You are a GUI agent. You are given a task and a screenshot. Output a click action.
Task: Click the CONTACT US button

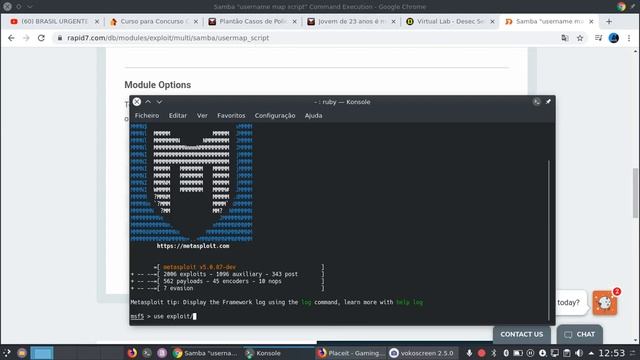[522, 334]
